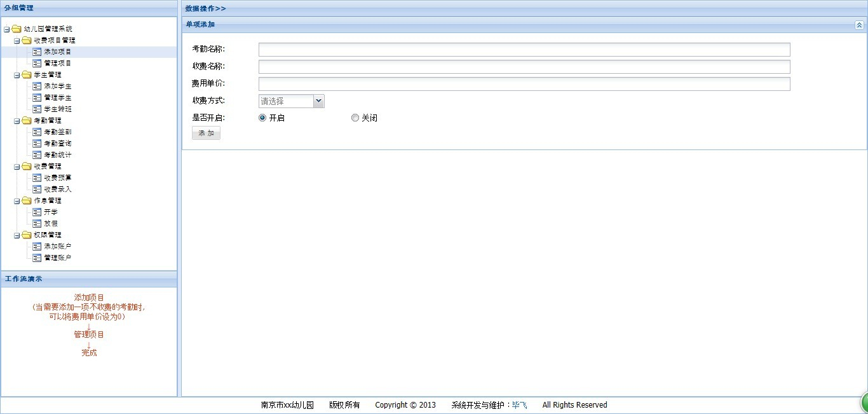Collapse the 收费项目管理 tree node

pyautogui.click(x=17, y=40)
